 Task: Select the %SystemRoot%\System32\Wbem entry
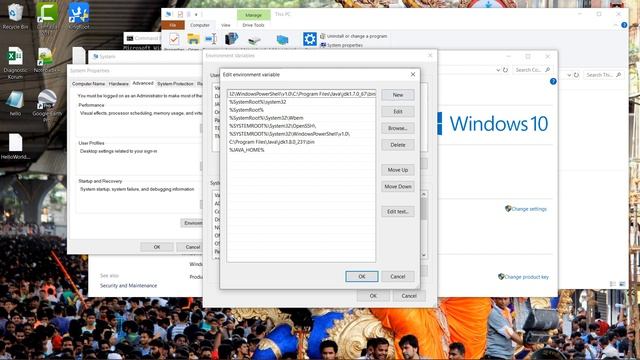tap(301, 118)
